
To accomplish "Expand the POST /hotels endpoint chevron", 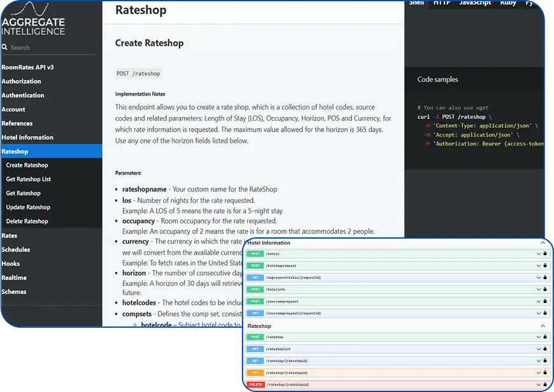I will tap(539, 254).
